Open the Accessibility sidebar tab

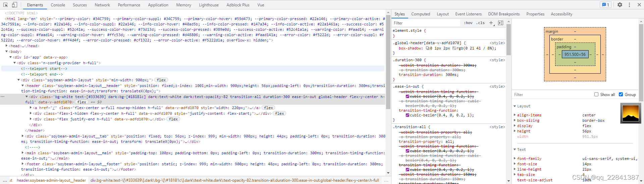coord(561,14)
